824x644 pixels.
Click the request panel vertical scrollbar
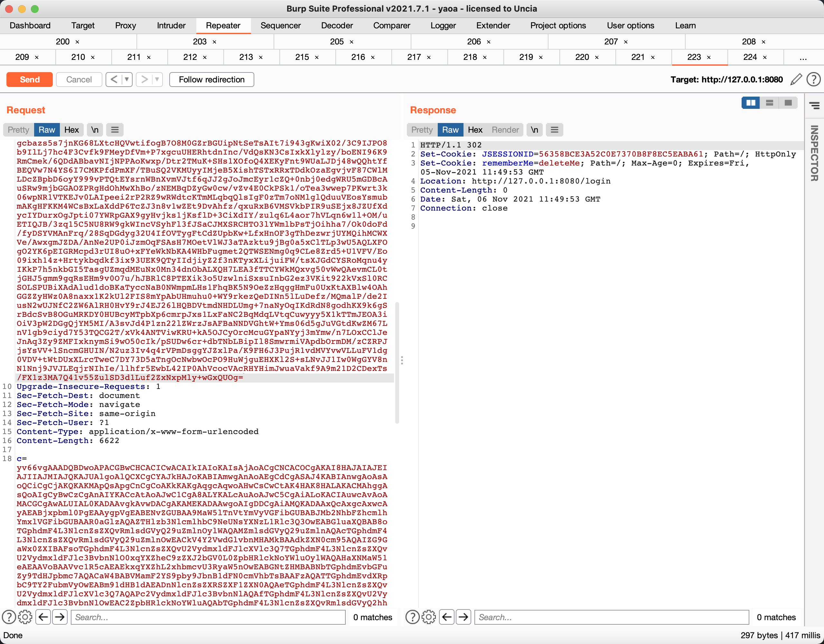[x=397, y=362]
